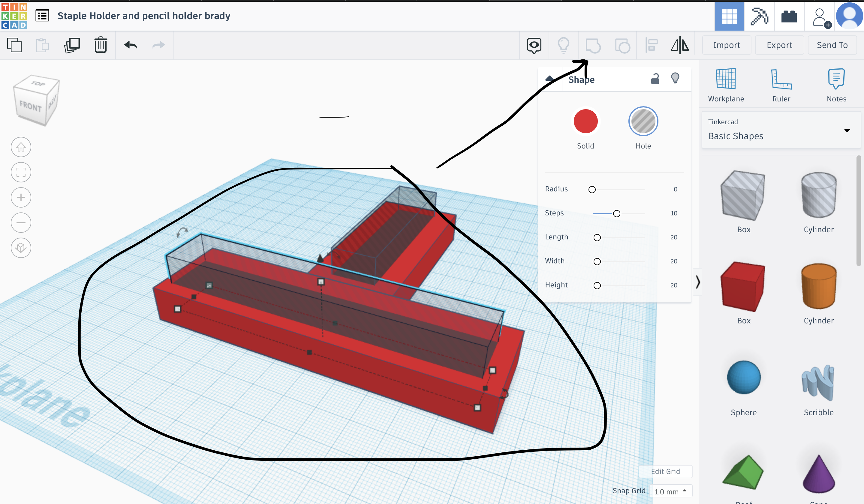The image size is (864, 504).
Task: Toggle the lock editing padlock
Action: tap(655, 79)
